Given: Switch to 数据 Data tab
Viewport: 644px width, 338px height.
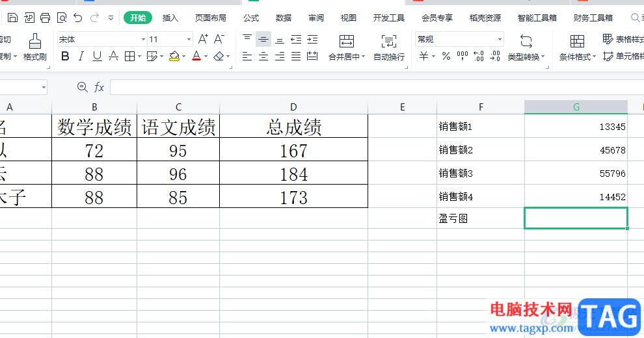Looking at the screenshot, I should point(284,18).
